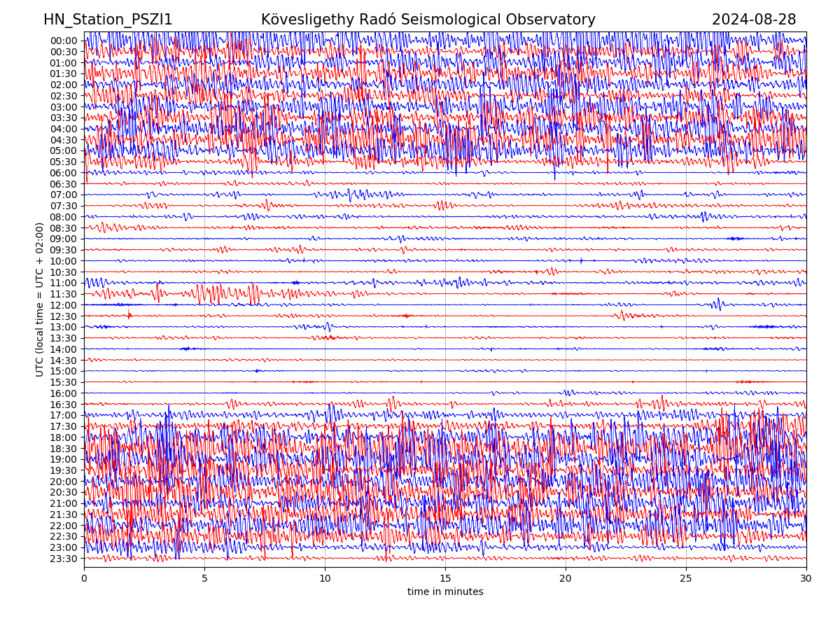Screen dimensions: 840x630
Task: Click the 30 minute x-axis tick label
Action: (x=806, y=579)
